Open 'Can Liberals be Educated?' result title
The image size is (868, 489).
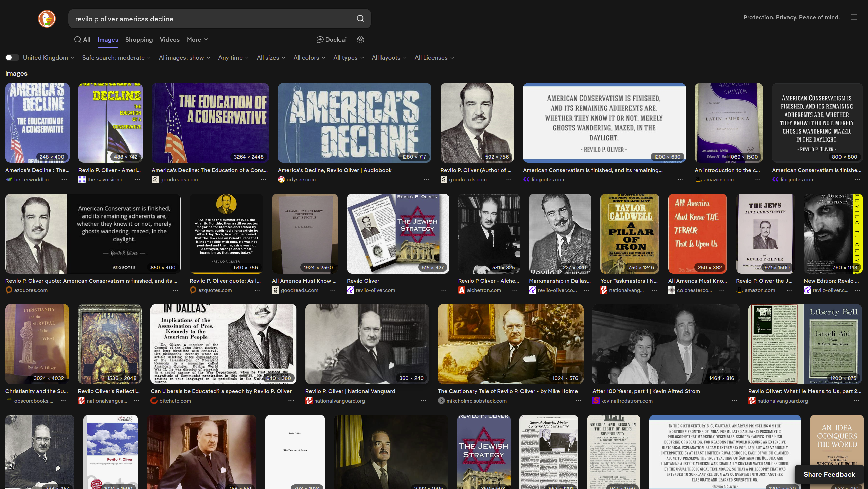point(221,391)
